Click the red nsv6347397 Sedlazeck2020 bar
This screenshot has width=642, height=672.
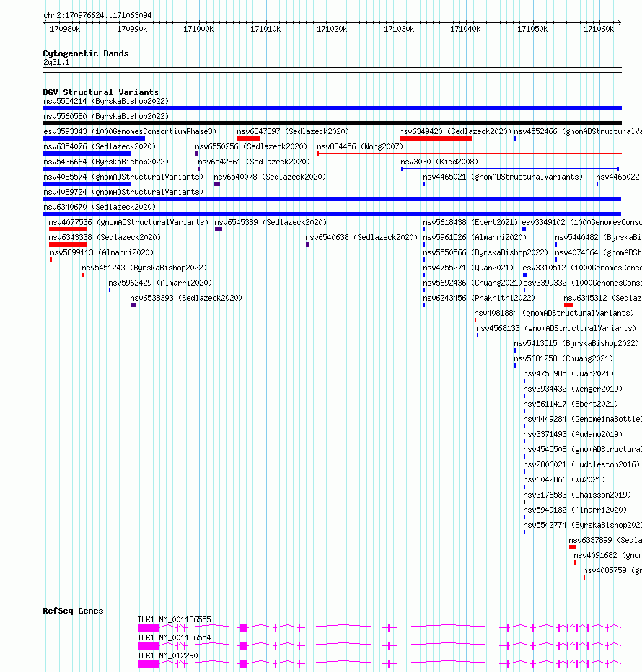248,138
